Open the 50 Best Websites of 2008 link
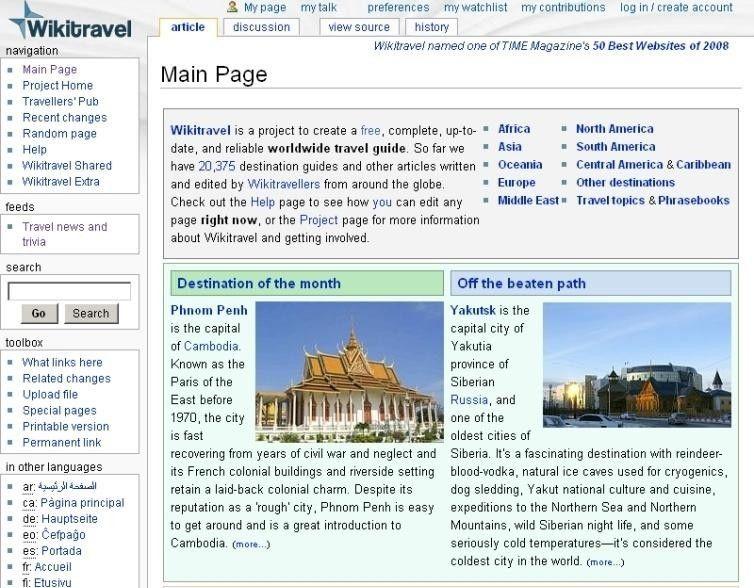 tap(661, 46)
